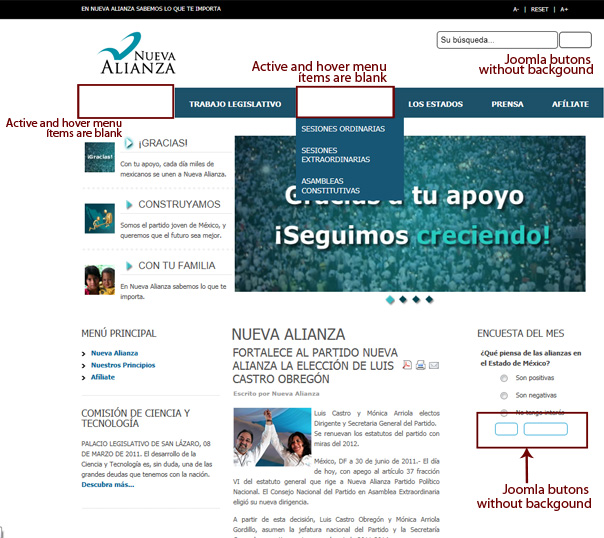Increase font size with A+
Screen dimensions: 604x538
point(564,9)
